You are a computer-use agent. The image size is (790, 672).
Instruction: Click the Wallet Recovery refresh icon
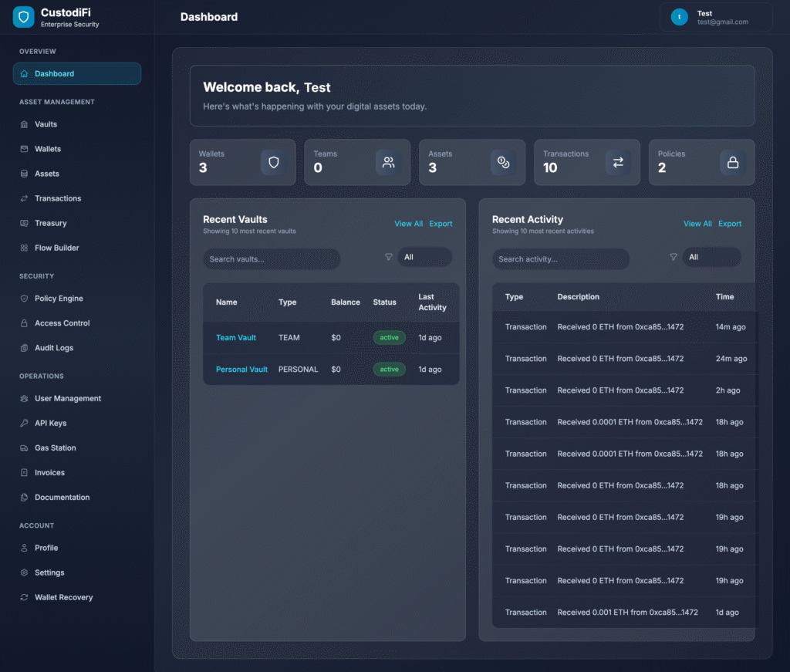click(x=24, y=597)
